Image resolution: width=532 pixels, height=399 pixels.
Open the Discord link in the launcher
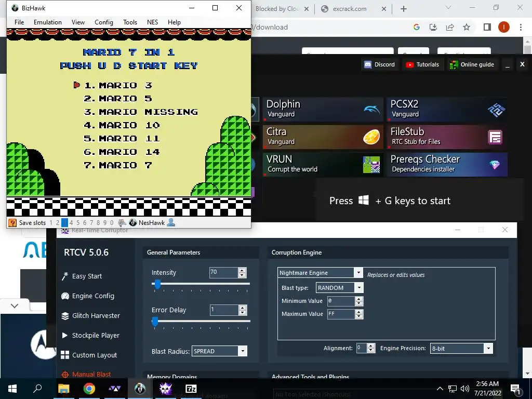click(x=380, y=64)
